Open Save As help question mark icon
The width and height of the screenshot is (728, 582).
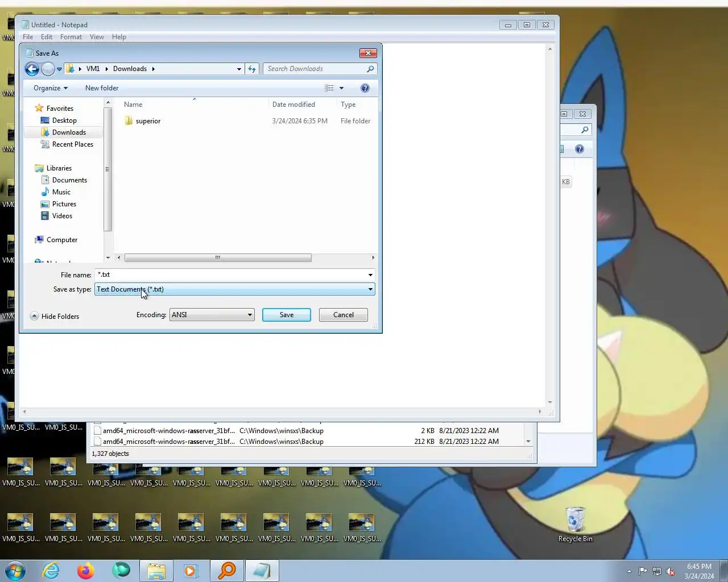click(365, 88)
